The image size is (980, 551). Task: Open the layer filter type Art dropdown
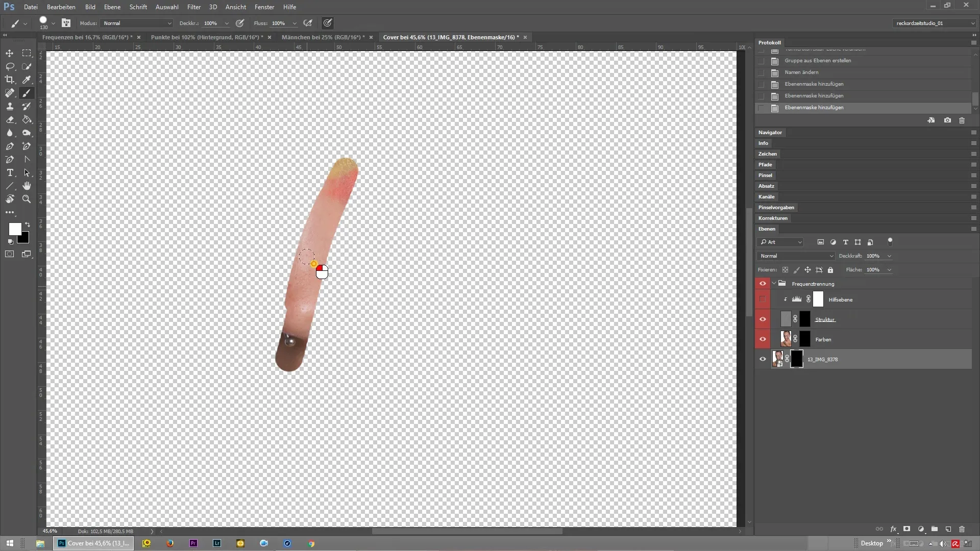coord(780,242)
